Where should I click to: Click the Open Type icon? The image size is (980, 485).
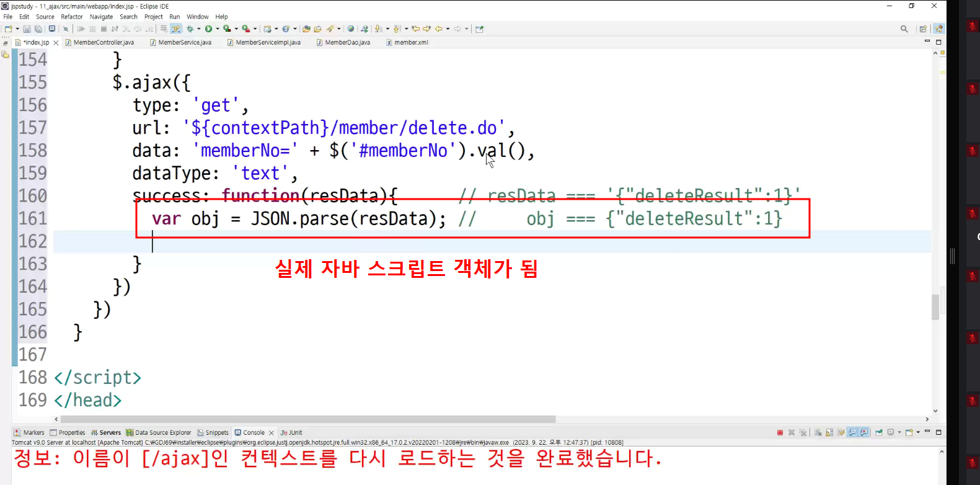[x=306, y=29]
